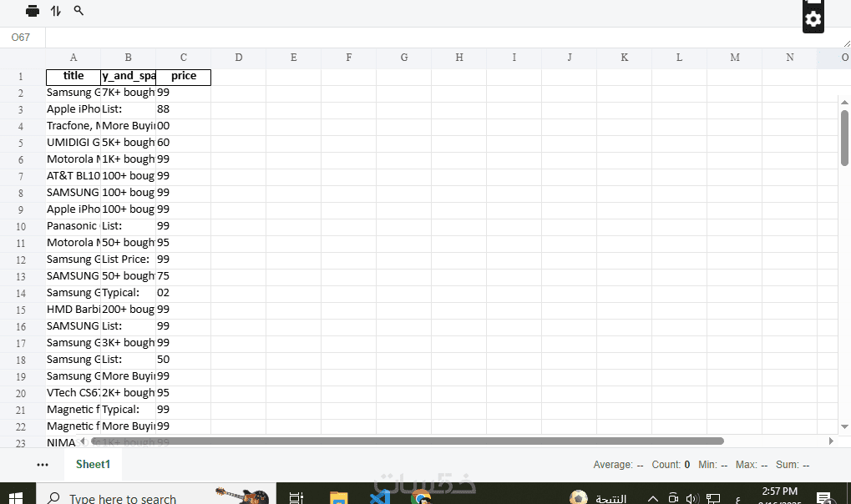
Task: Click the vertical scrollbar up arrow
Action: [844, 102]
